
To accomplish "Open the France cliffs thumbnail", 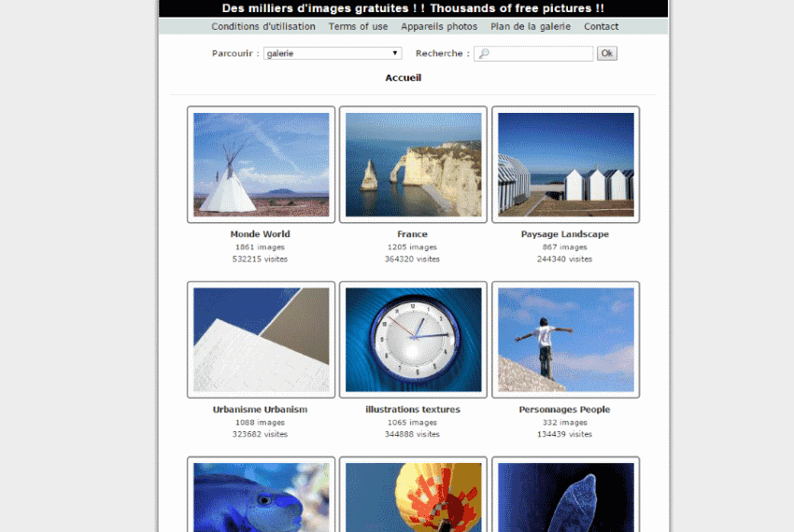I will click(x=413, y=164).
